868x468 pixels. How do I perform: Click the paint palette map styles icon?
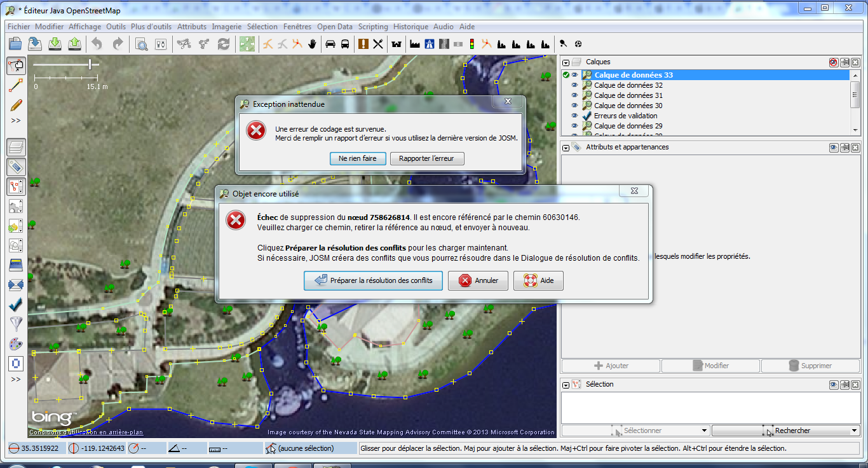(x=16, y=344)
